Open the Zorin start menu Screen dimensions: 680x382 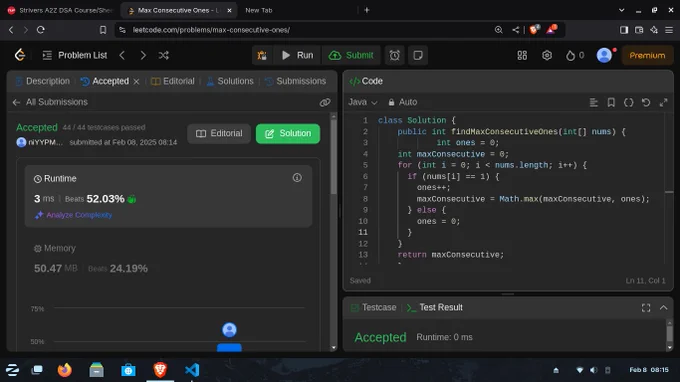[12, 370]
